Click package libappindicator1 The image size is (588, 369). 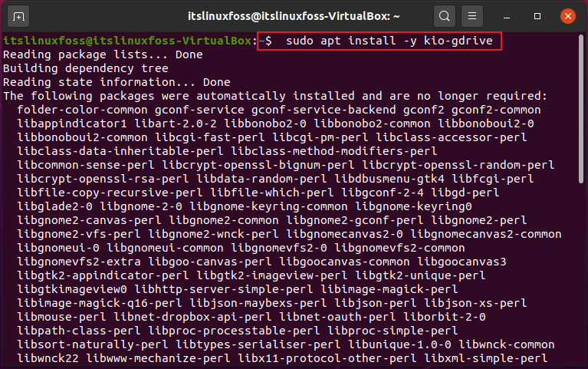(x=72, y=124)
